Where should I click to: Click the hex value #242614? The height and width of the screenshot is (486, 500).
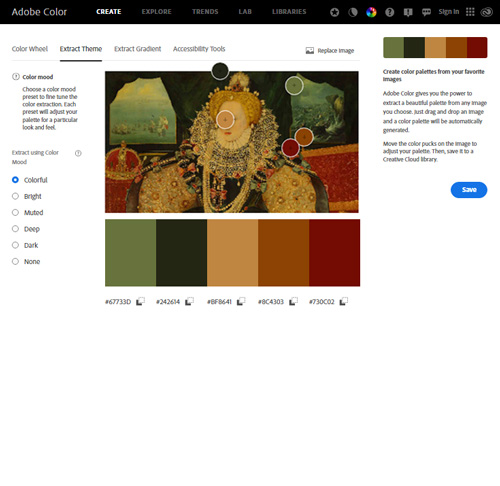[168, 302]
